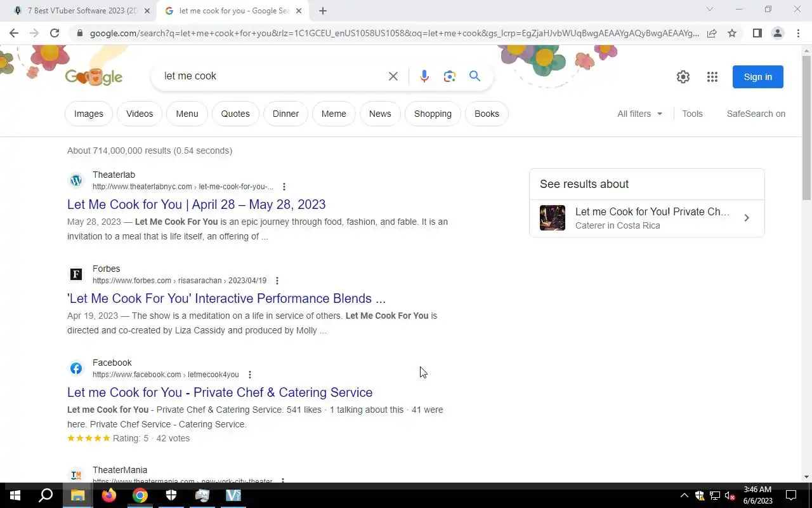812x508 pixels.
Task: Click the caterer thumbnail image
Action: point(553,218)
